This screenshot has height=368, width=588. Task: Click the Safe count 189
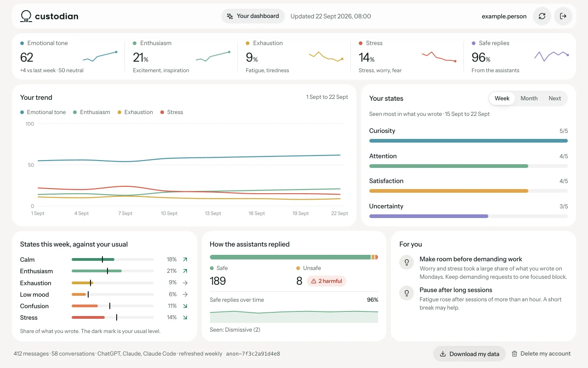point(218,281)
